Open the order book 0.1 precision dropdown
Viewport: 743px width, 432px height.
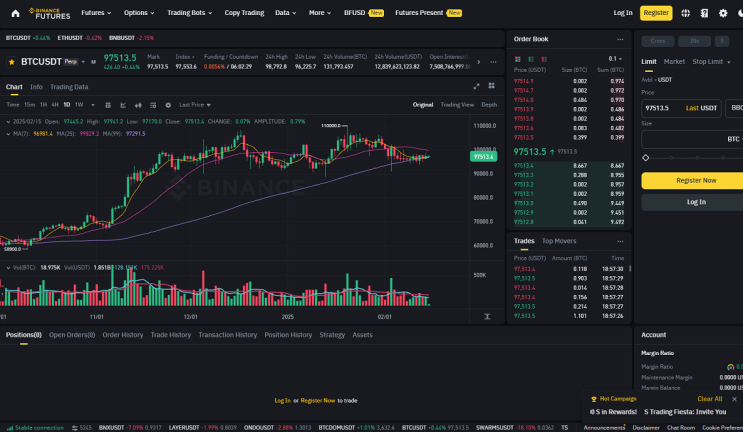(x=615, y=59)
